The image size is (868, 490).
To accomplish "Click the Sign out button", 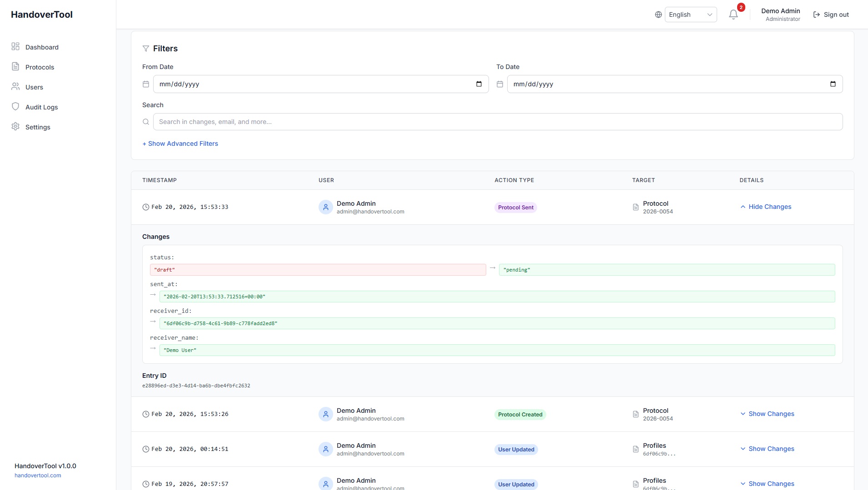I will (831, 15).
